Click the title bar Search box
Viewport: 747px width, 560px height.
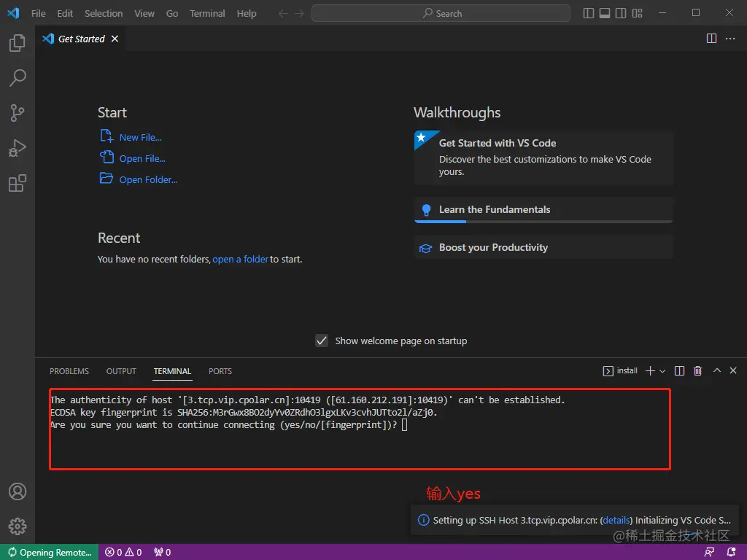click(441, 13)
